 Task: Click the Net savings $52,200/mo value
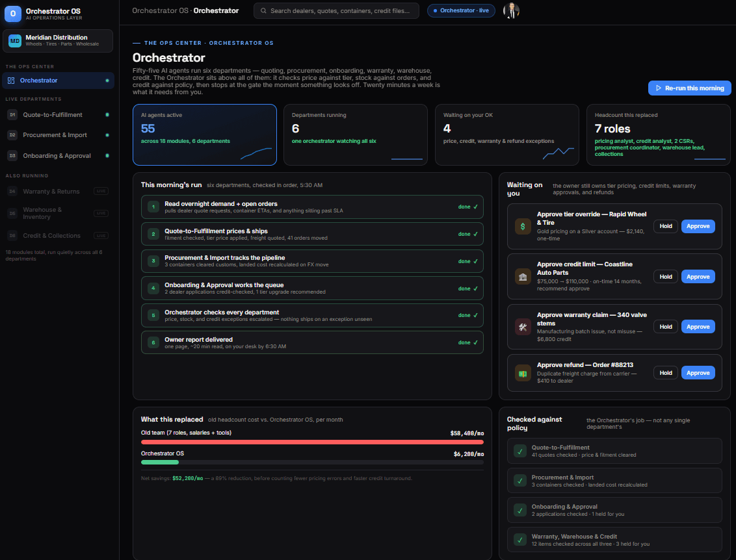point(188,479)
